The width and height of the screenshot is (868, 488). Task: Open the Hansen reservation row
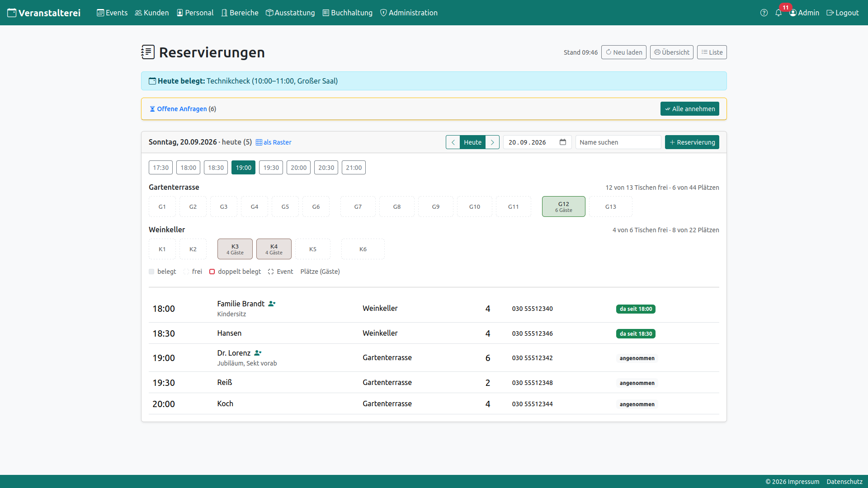coord(434,333)
